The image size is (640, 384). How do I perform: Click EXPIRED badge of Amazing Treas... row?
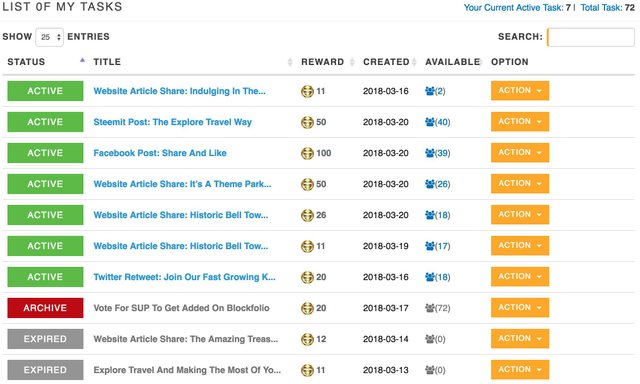click(45, 339)
